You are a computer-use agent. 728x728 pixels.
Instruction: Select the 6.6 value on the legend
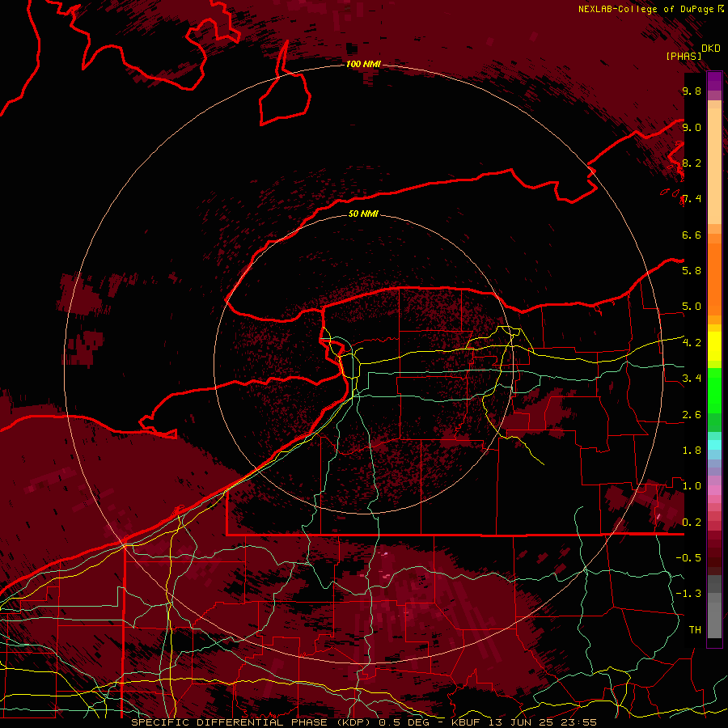[x=692, y=235]
